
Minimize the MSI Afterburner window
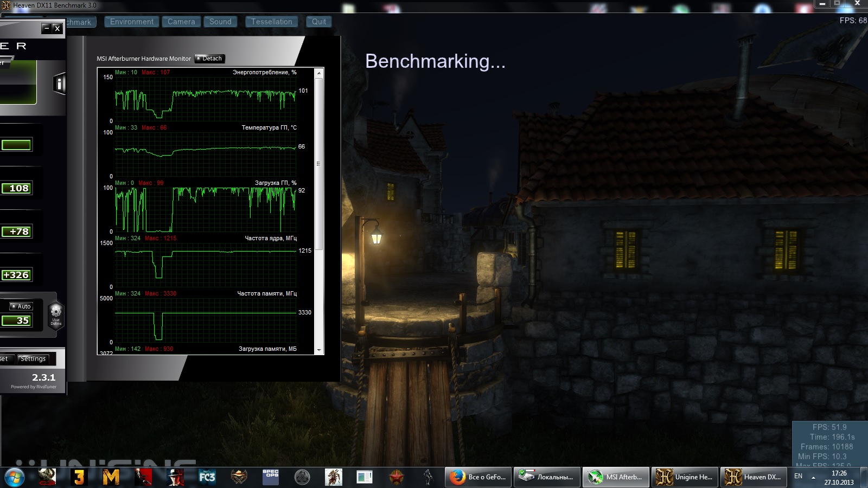point(47,28)
